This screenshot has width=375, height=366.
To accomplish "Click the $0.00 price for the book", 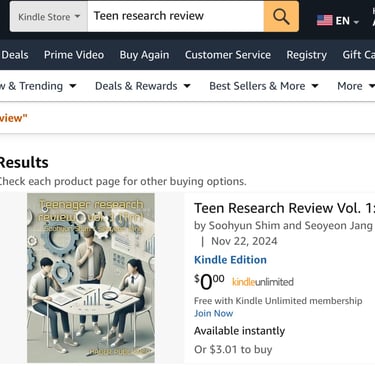I will [209, 282].
